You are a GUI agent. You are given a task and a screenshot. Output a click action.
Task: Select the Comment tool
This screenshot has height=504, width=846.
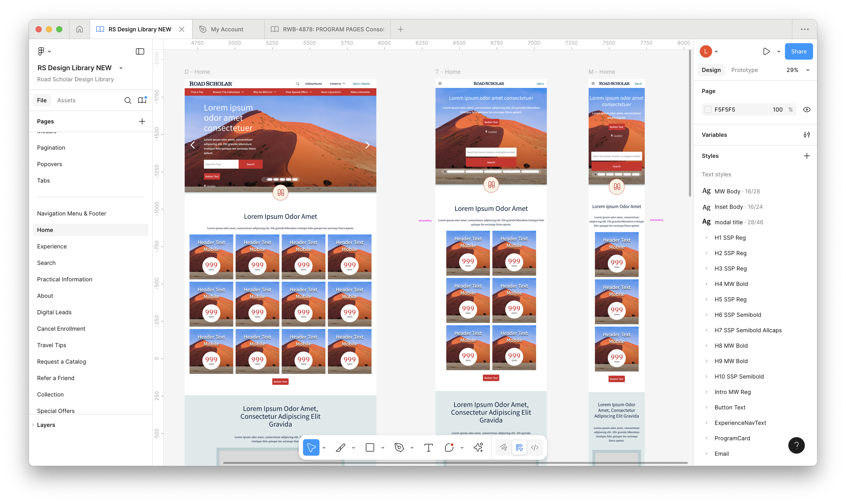(x=449, y=448)
